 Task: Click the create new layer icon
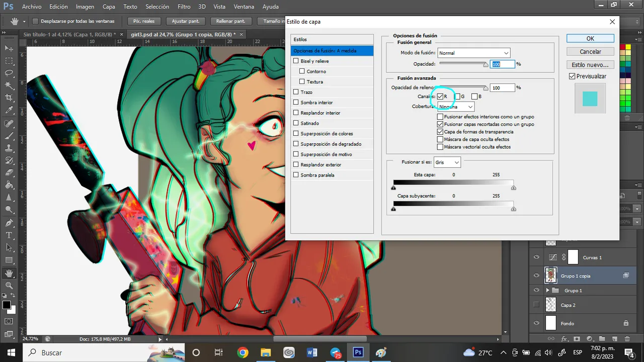tap(614, 339)
